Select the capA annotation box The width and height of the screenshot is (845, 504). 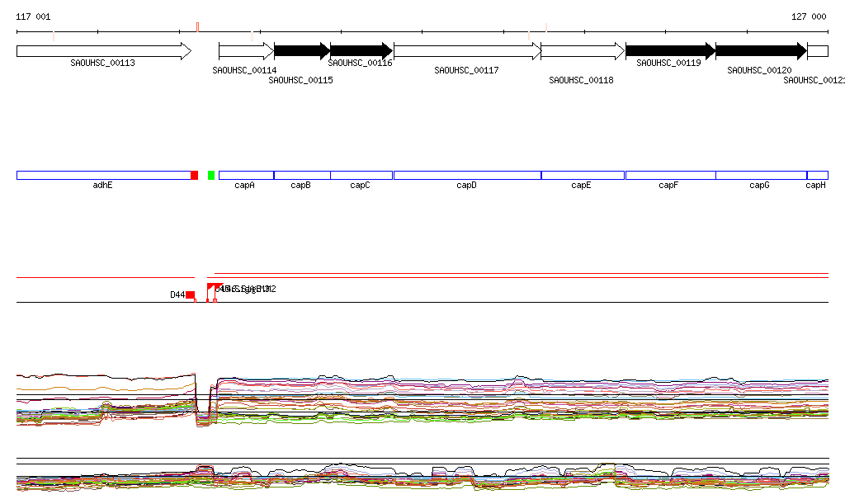point(246,175)
